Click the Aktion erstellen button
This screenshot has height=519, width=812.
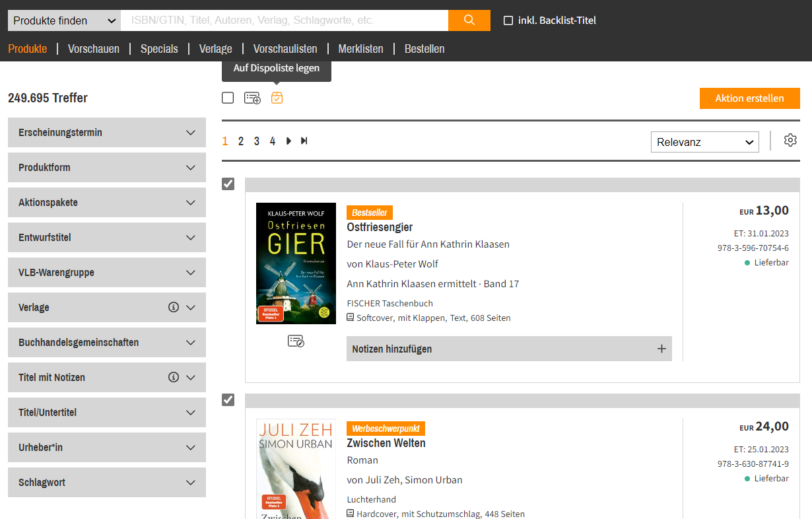coord(750,98)
